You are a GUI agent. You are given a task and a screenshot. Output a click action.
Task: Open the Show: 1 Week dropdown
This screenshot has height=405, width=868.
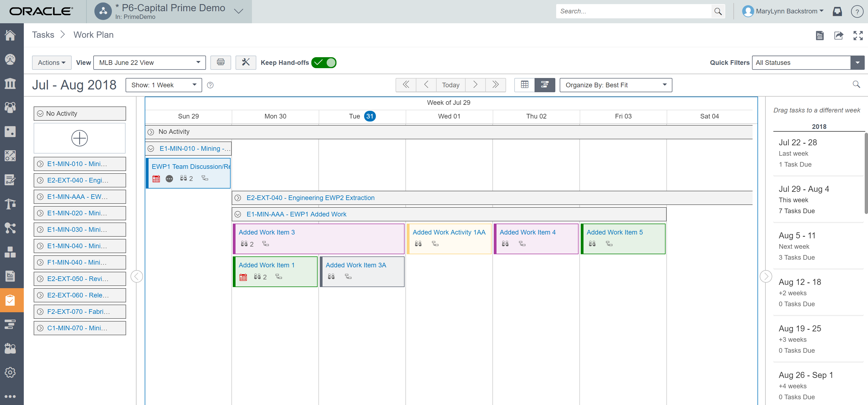[x=163, y=85]
